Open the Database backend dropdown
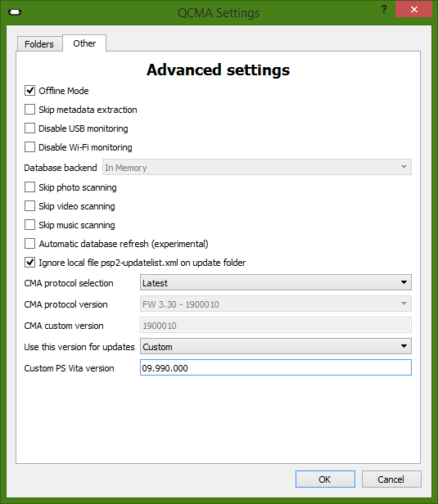 pyautogui.click(x=256, y=167)
